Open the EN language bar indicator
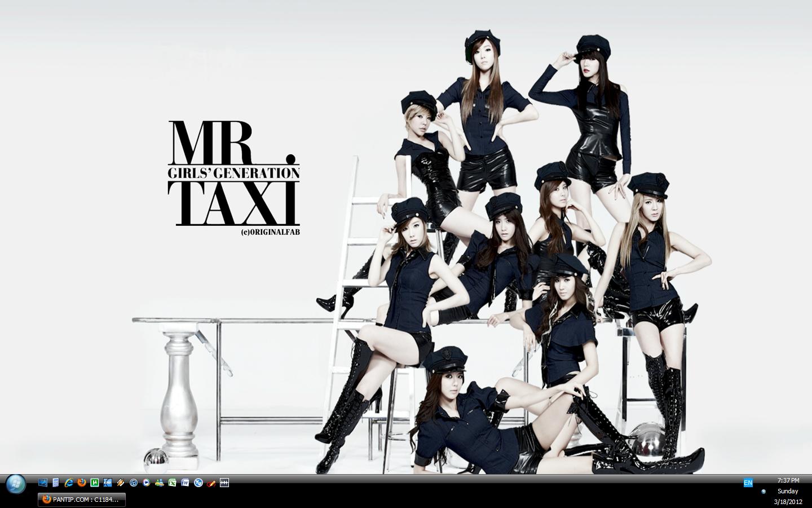The height and width of the screenshot is (508, 812). point(748,483)
